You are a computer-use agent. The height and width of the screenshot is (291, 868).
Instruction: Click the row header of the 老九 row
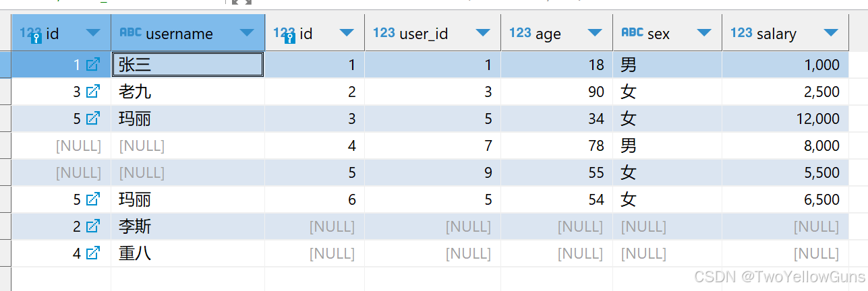[x=5, y=92]
